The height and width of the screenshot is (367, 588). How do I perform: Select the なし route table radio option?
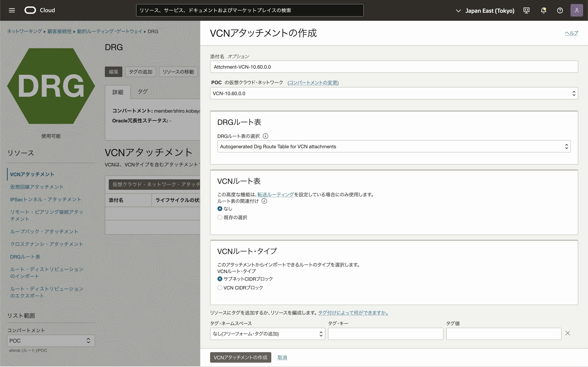[220, 209]
